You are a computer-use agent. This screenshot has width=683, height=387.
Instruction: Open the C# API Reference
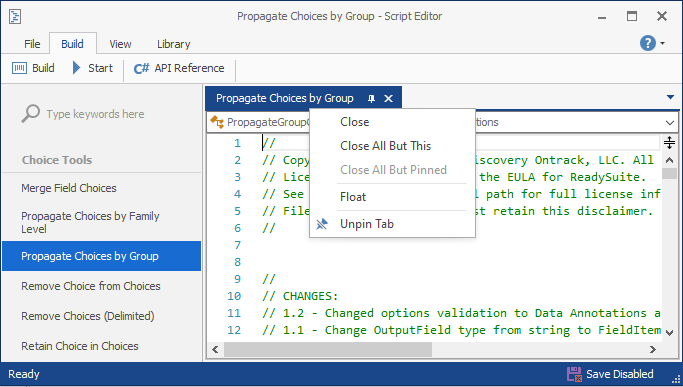(179, 68)
